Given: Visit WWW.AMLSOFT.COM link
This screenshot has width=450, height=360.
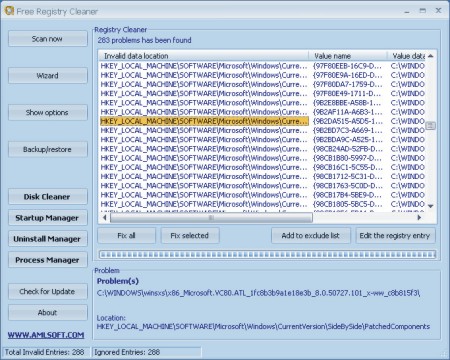Looking at the screenshot, I should coord(46,335).
